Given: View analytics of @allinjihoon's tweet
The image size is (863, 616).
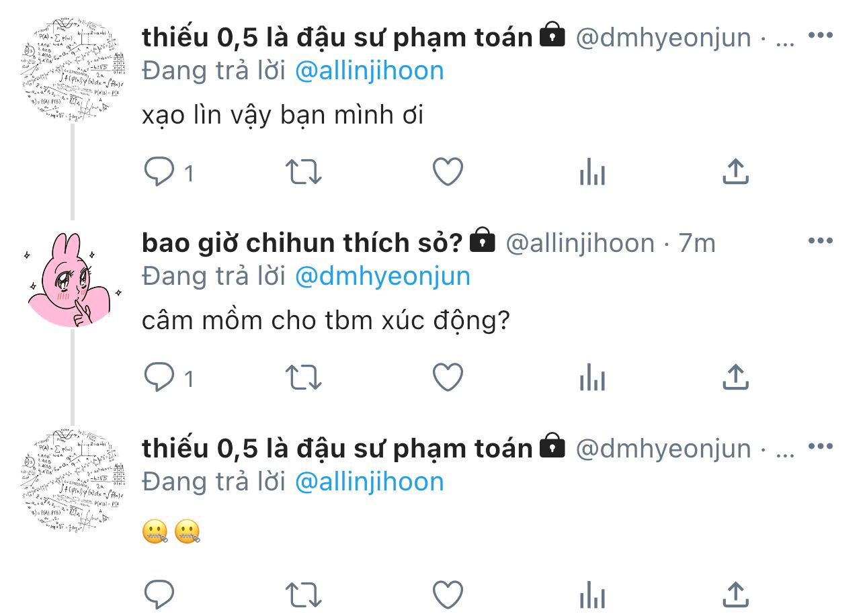Looking at the screenshot, I should coord(592,378).
